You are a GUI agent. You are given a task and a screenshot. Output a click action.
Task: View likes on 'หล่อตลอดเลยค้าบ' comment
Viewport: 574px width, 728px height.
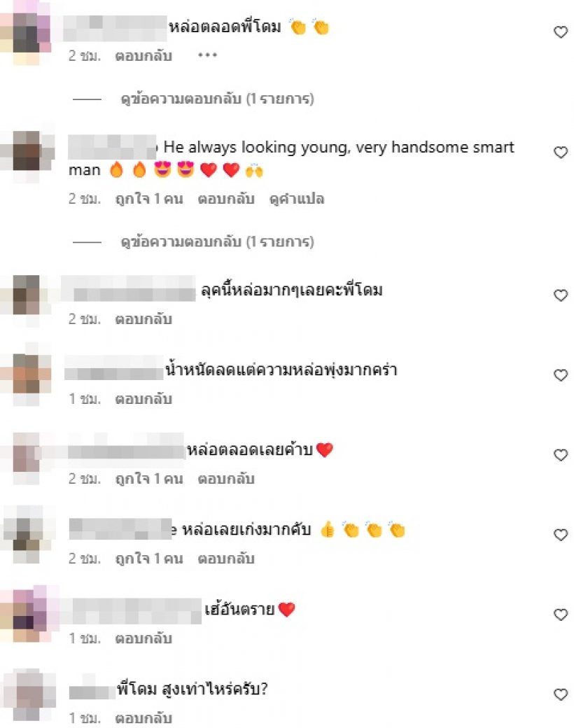tap(149, 479)
